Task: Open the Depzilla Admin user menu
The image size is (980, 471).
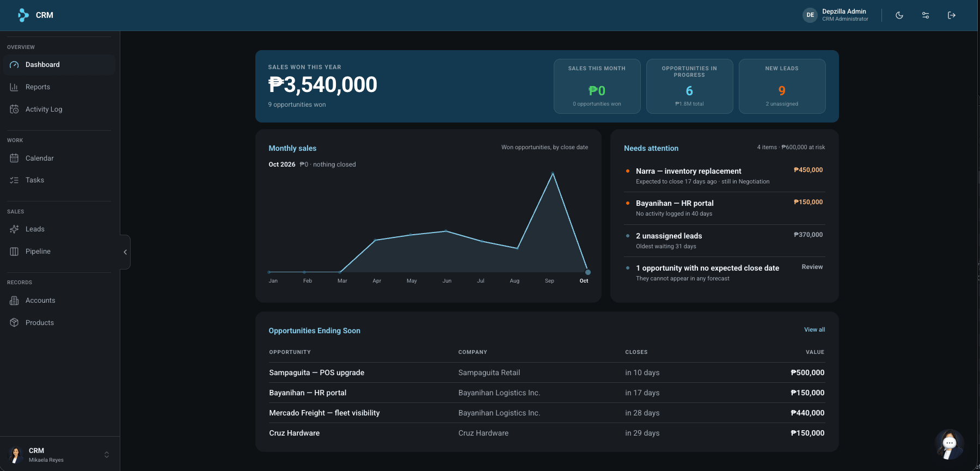Action: 836,15
